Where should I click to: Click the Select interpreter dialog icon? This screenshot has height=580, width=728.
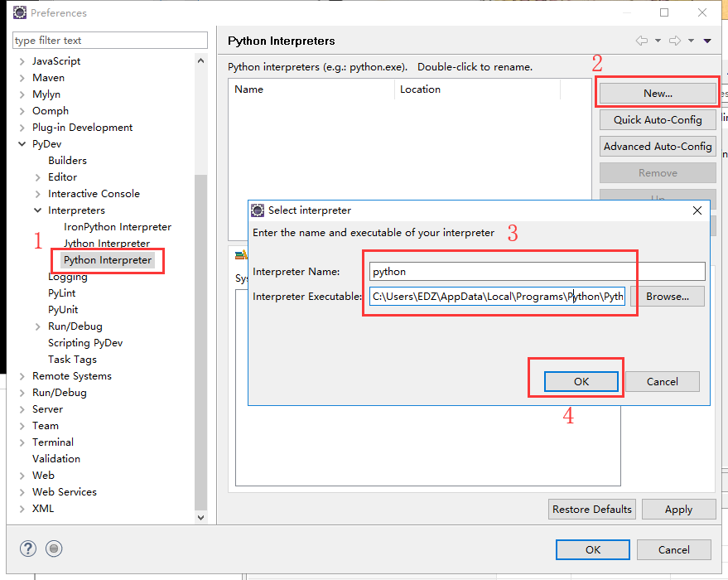point(259,210)
